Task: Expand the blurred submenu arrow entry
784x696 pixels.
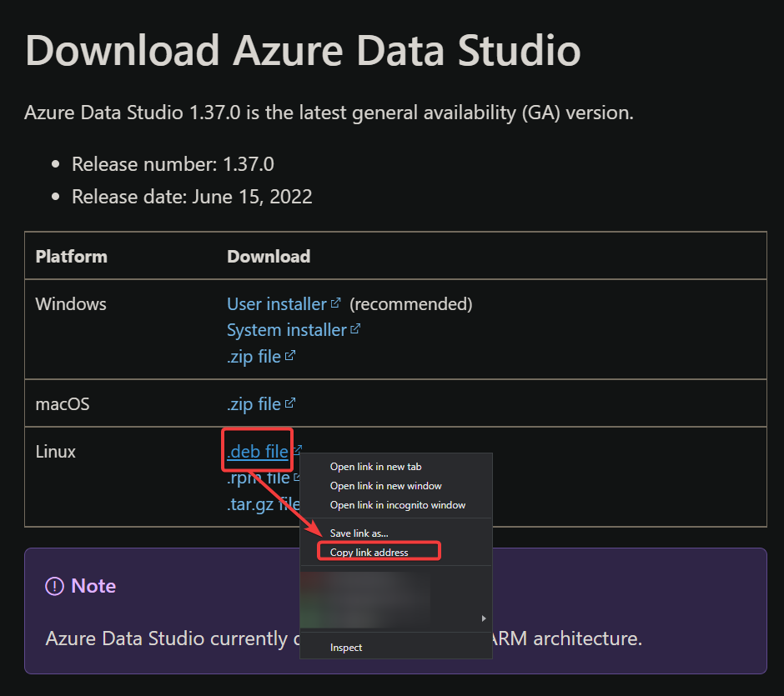Action: click(484, 618)
